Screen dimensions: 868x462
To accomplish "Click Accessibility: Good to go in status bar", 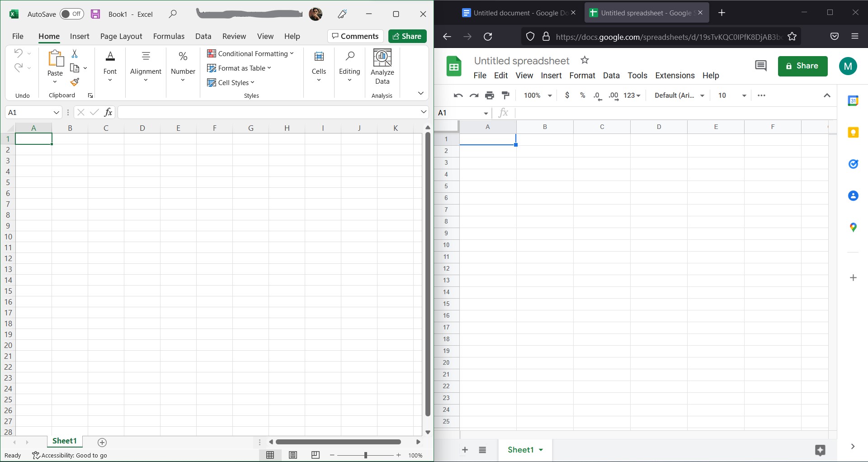I will click(x=70, y=455).
